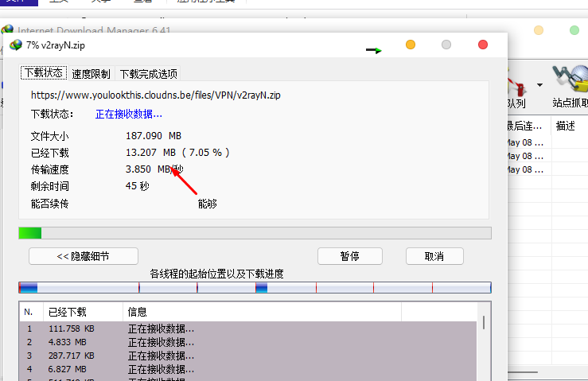Screen dimensions: 588x381
Task: Switch to the 下载状态 tab
Action: (x=44, y=72)
